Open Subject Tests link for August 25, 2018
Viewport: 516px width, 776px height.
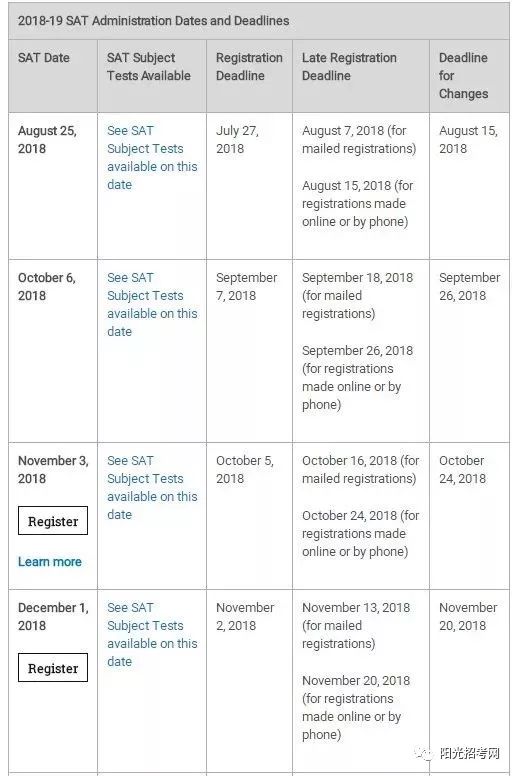(x=152, y=157)
